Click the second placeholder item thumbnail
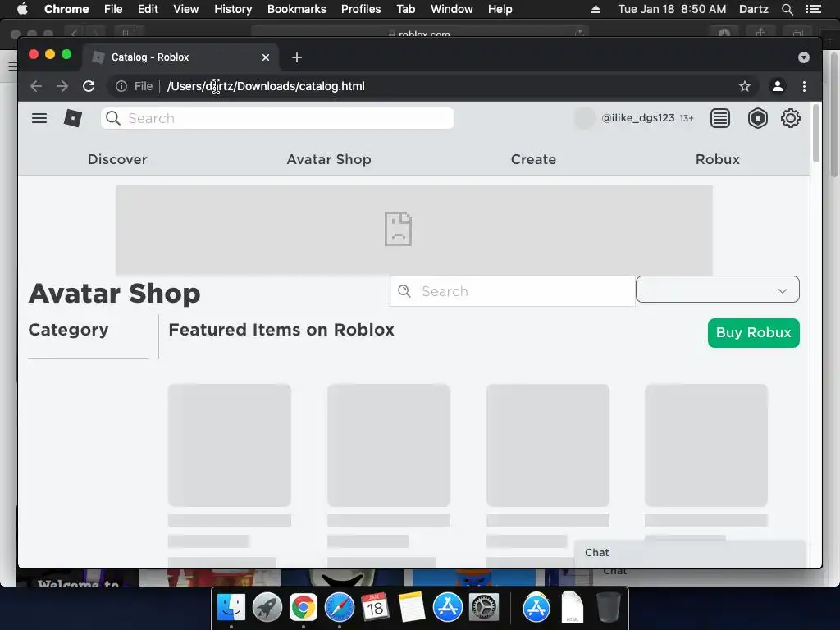The height and width of the screenshot is (630, 840). (388, 445)
